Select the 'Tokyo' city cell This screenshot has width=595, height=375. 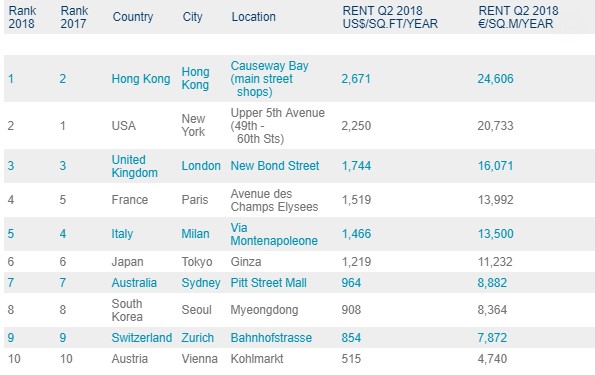(197, 262)
